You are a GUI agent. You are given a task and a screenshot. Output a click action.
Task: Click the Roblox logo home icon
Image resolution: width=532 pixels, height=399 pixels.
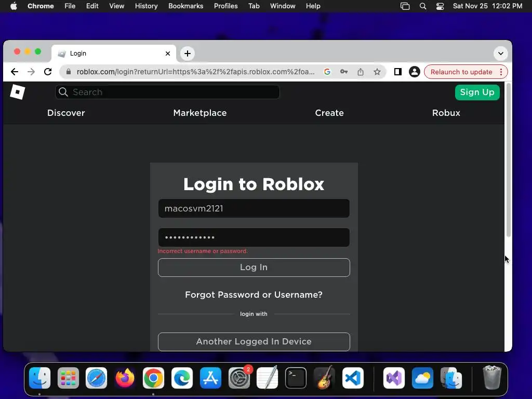(x=17, y=92)
